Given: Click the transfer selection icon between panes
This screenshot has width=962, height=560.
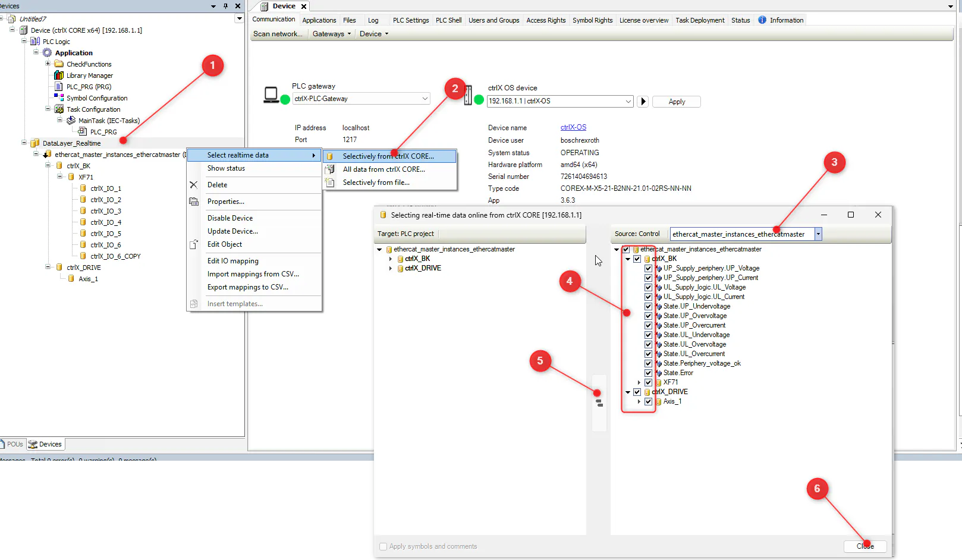Looking at the screenshot, I should pos(599,403).
